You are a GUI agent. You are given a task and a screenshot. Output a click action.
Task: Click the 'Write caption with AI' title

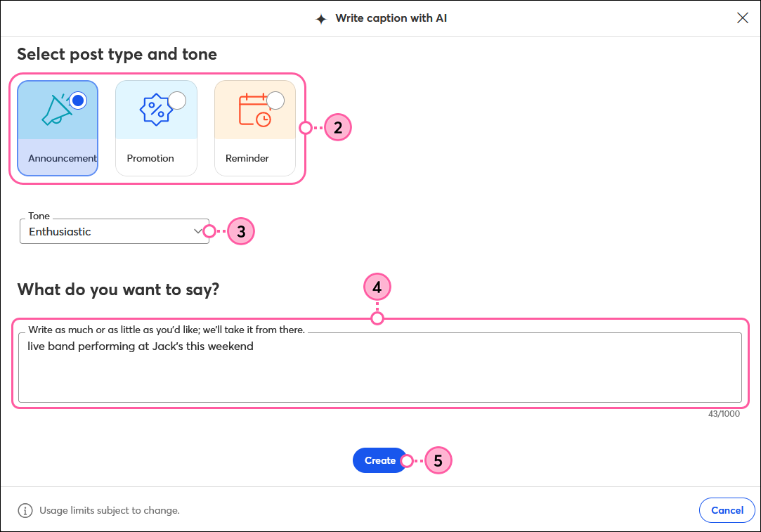click(391, 18)
